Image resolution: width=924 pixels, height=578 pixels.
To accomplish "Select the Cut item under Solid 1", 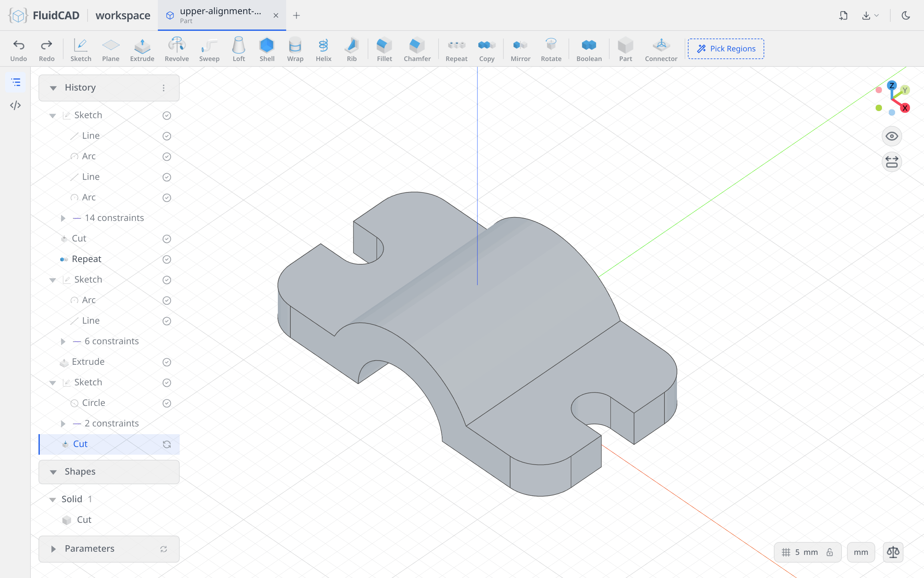I will point(84,520).
